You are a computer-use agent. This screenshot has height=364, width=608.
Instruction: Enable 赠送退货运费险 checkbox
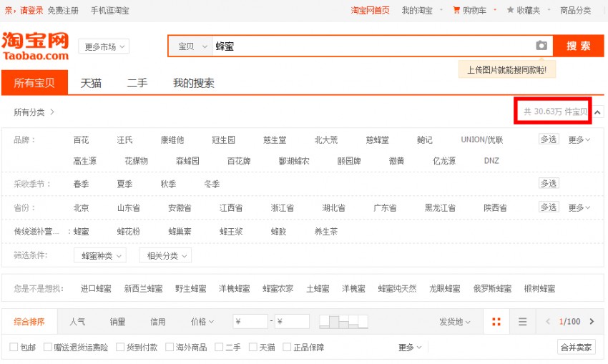pyautogui.click(x=48, y=347)
